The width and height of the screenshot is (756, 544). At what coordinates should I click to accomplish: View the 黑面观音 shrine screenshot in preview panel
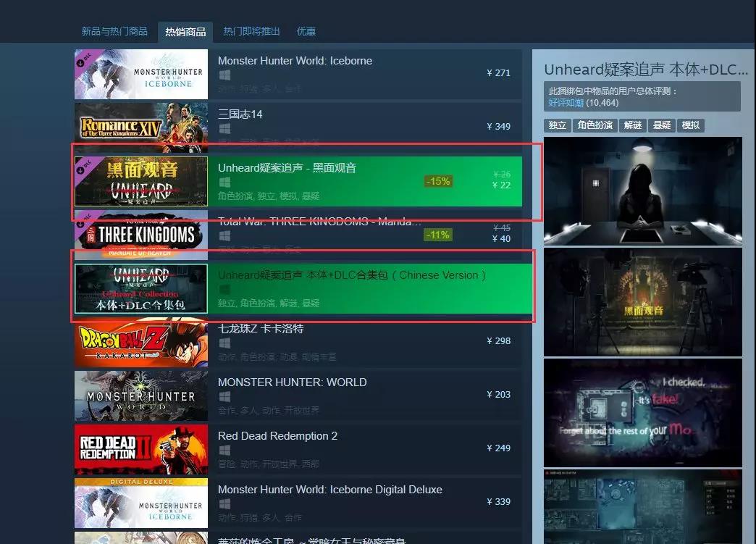click(643, 302)
